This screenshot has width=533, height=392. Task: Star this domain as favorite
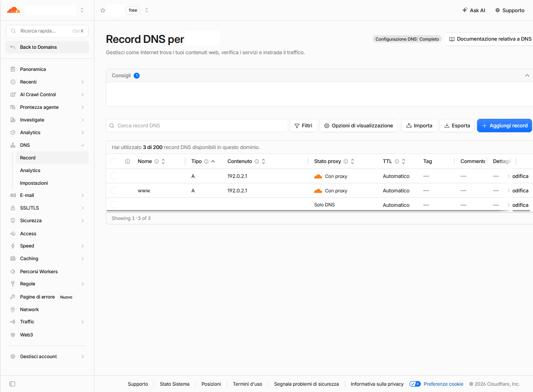(x=103, y=10)
